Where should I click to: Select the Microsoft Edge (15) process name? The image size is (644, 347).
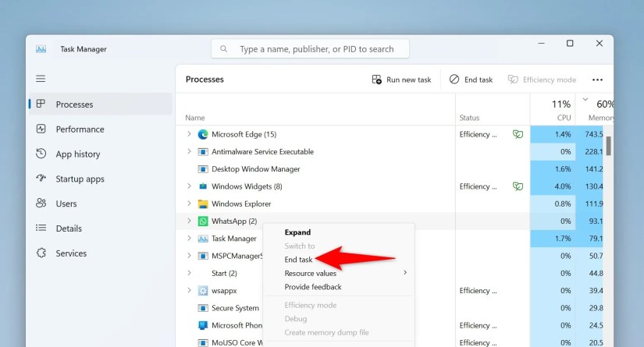[244, 134]
